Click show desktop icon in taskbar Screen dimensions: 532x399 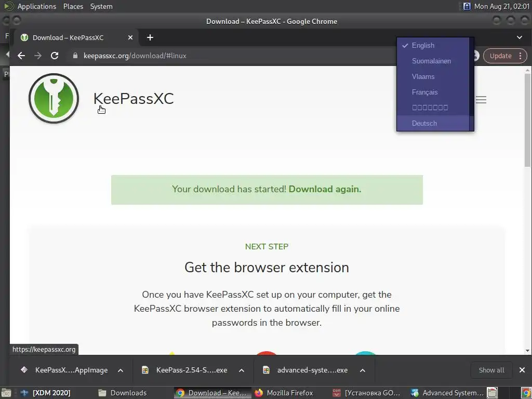[6, 393]
